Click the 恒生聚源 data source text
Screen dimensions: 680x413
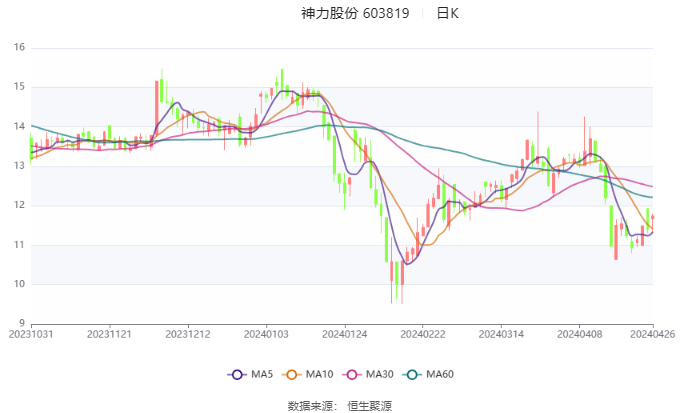(x=369, y=406)
